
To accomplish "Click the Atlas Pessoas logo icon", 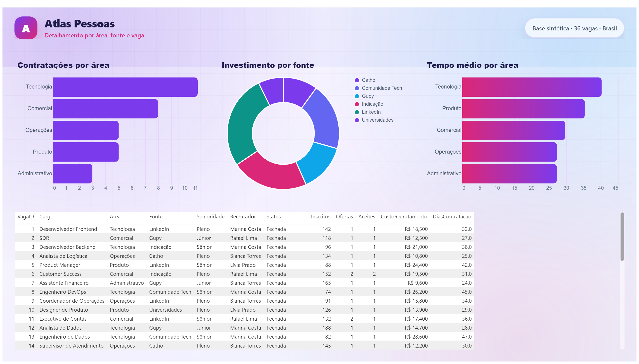I will (26, 28).
